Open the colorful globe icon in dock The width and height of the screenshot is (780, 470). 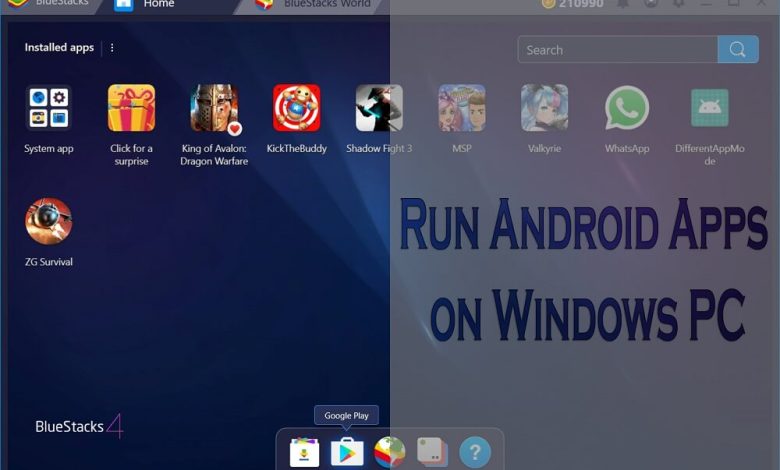[390, 452]
